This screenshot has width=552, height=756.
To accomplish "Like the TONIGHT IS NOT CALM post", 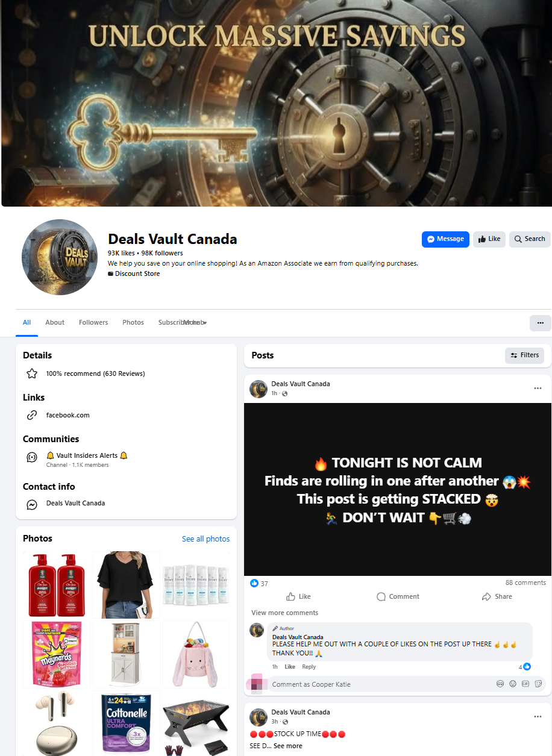I will [298, 596].
